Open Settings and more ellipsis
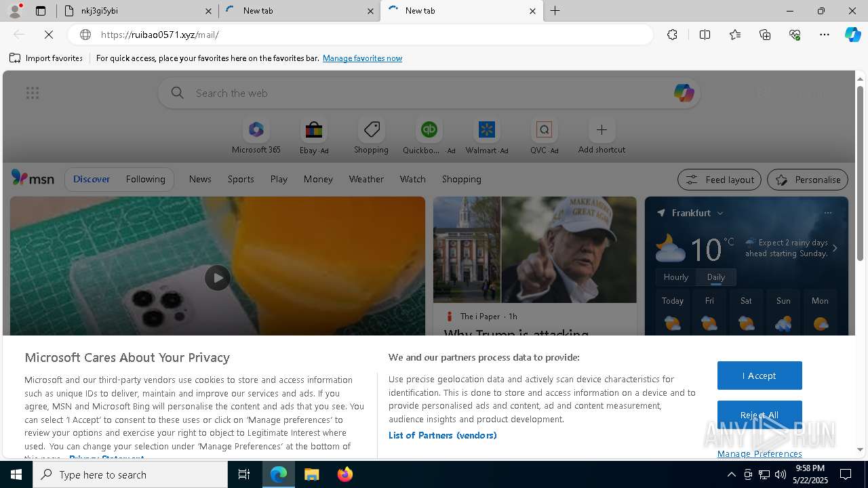868x488 pixels. point(825,35)
